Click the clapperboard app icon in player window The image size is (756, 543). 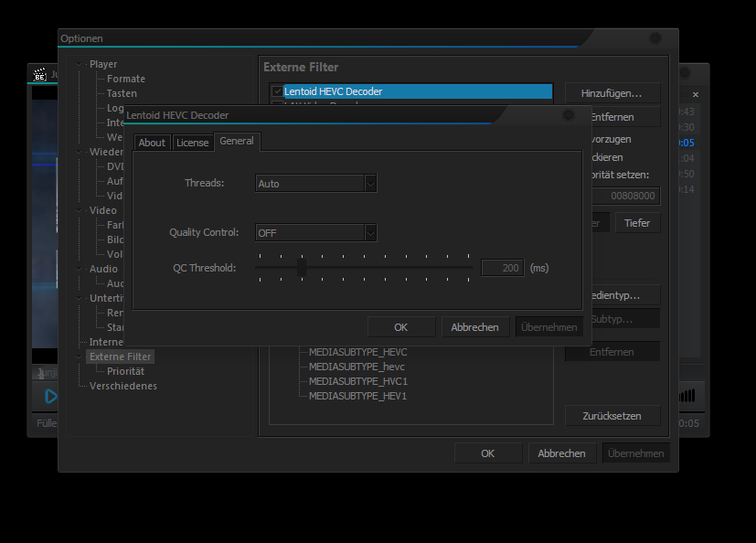39,75
